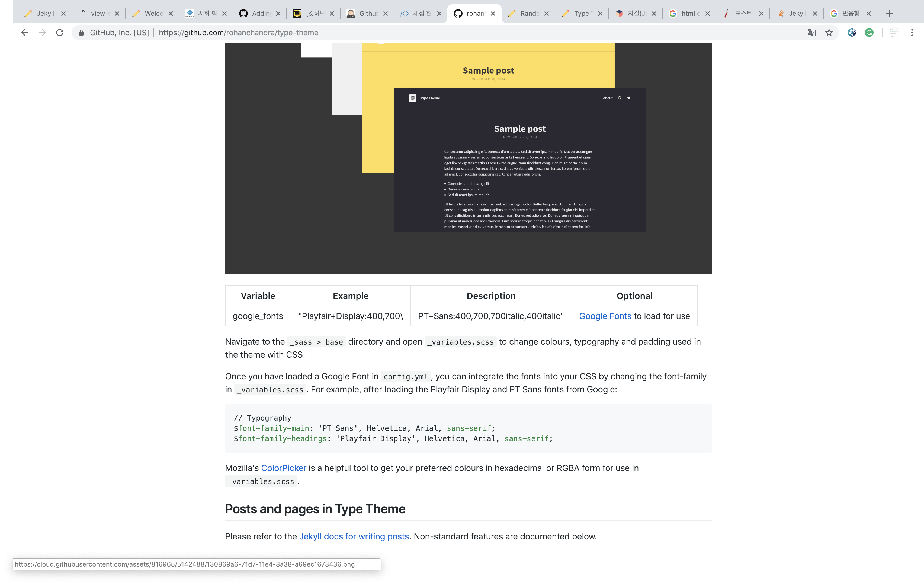The image size is (924, 585).
Task: Click the Optional column header
Action: [x=634, y=296]
